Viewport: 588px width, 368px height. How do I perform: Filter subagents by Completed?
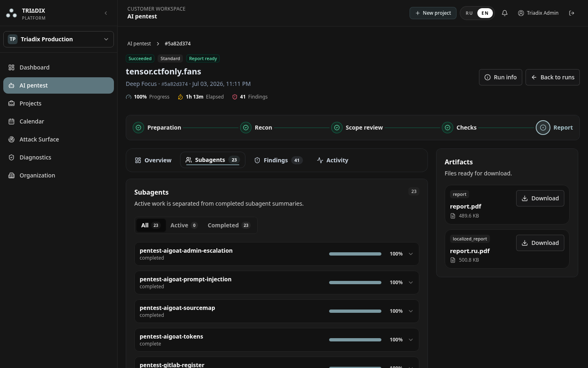[x=229, y=225]
